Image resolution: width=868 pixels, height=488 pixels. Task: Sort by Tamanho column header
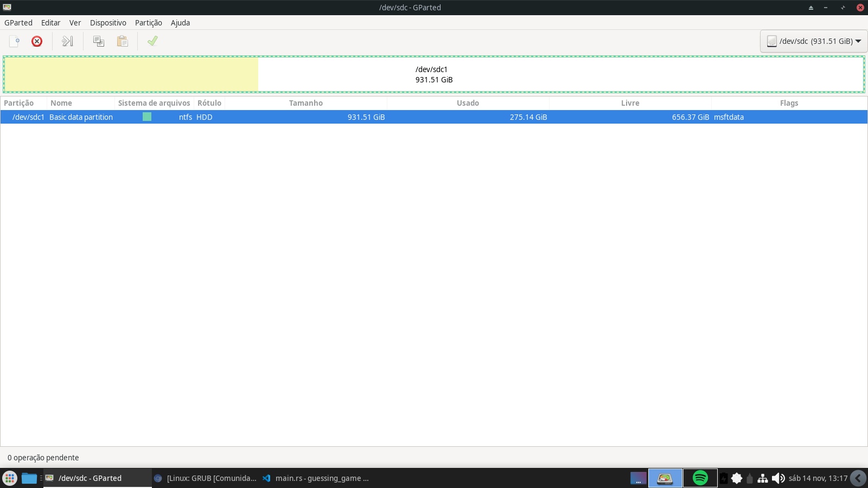click(x=306, y=103)
